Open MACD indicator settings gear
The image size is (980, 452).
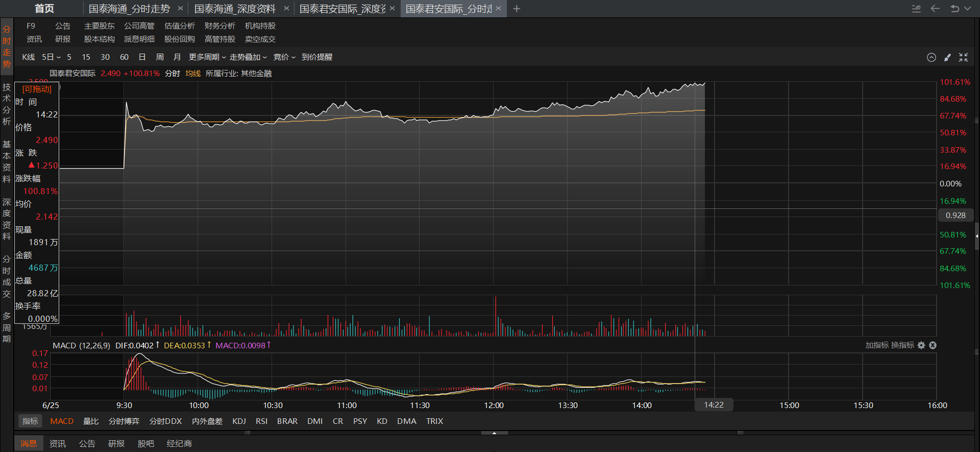click(921, 345)
